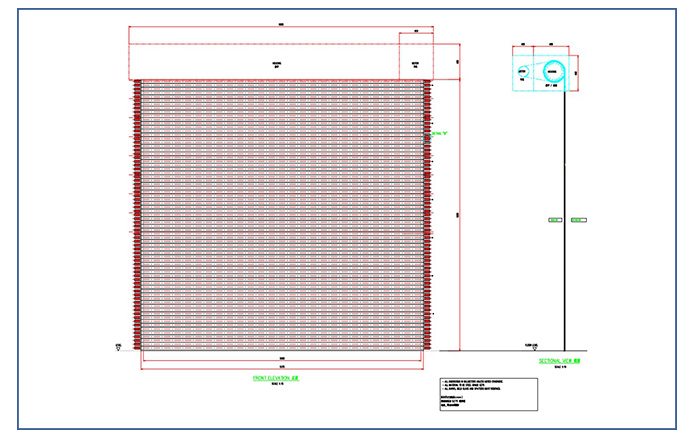The height and width of the screenshot is (438, 690).
Task: Click the green annotation right of the curtain
Action: click(435, 133)
